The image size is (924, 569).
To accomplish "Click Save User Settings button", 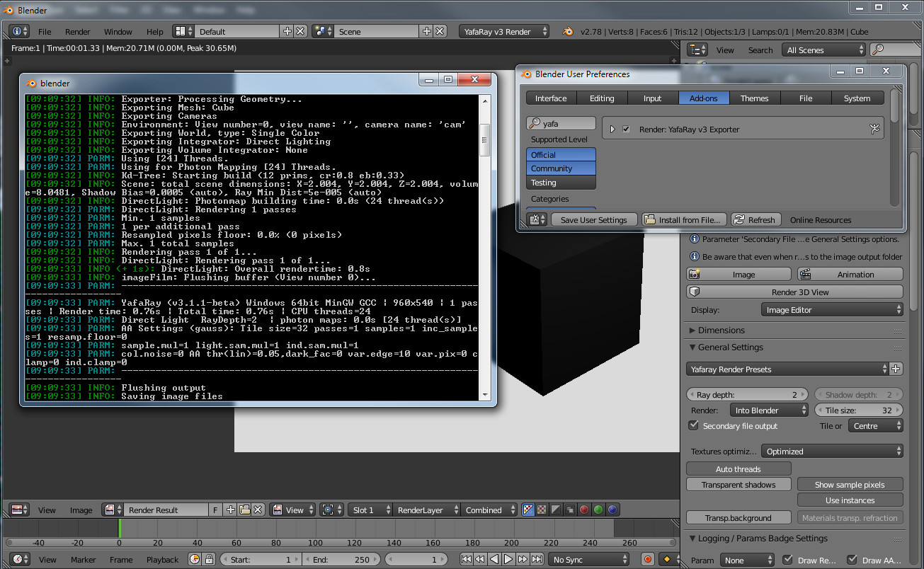I will (x=594, y=219).
